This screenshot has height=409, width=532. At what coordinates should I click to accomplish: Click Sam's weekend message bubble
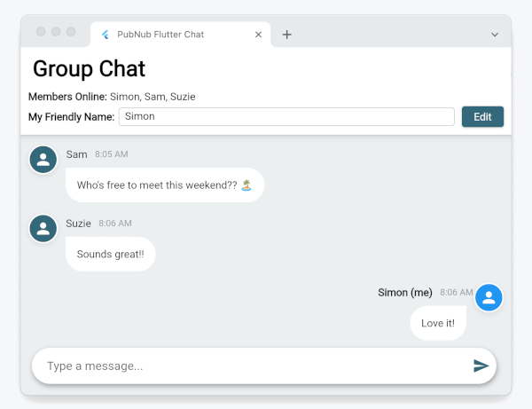[x=165, y=185]
